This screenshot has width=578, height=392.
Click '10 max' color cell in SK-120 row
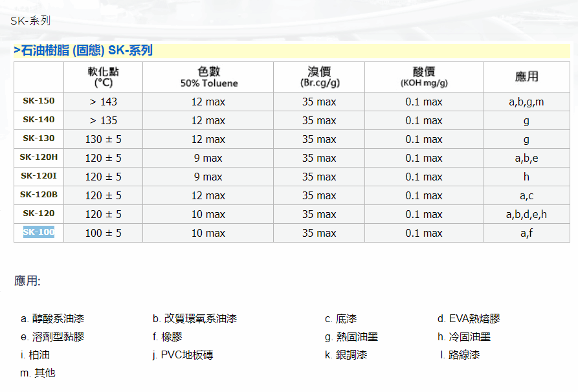pos(208,214)
